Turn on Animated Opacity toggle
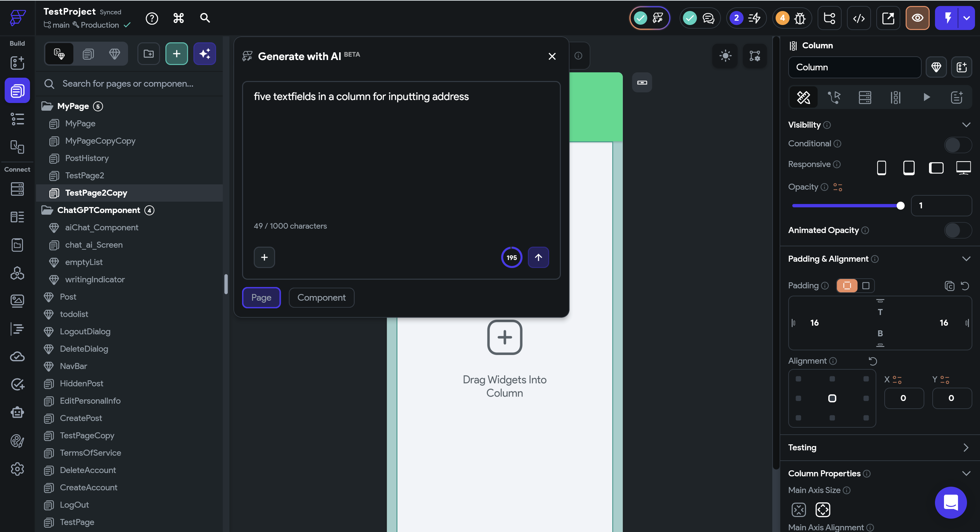980x532 pixels. point(957,230)
